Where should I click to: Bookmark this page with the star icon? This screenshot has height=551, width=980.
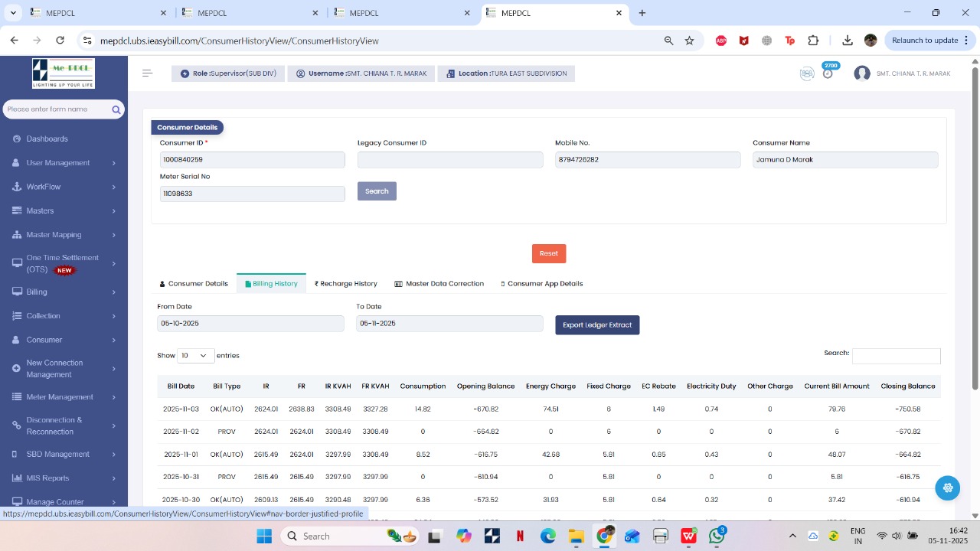pyautogui.click(x=689, y=41)
